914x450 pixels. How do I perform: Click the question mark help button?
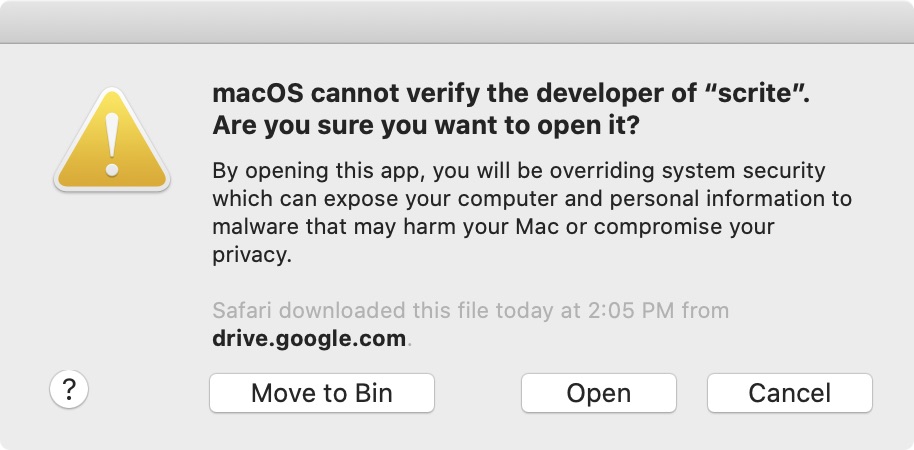(x=69, y=389)
